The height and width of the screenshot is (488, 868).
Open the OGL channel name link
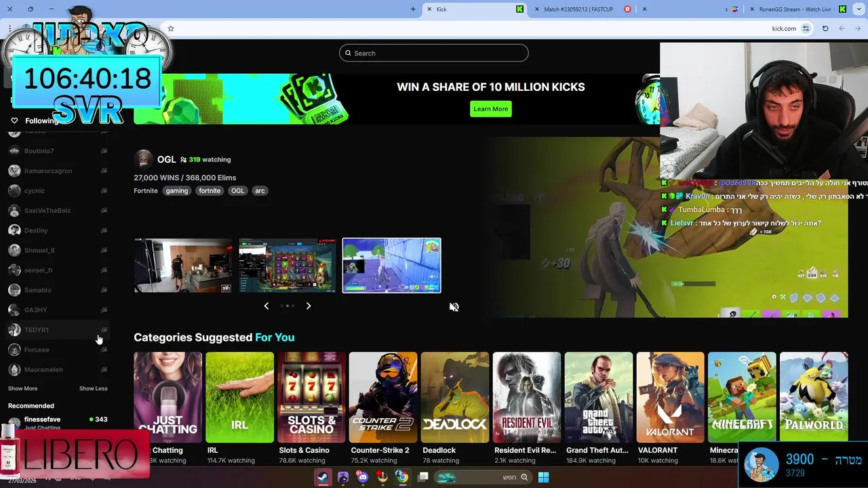coord(166,159)
